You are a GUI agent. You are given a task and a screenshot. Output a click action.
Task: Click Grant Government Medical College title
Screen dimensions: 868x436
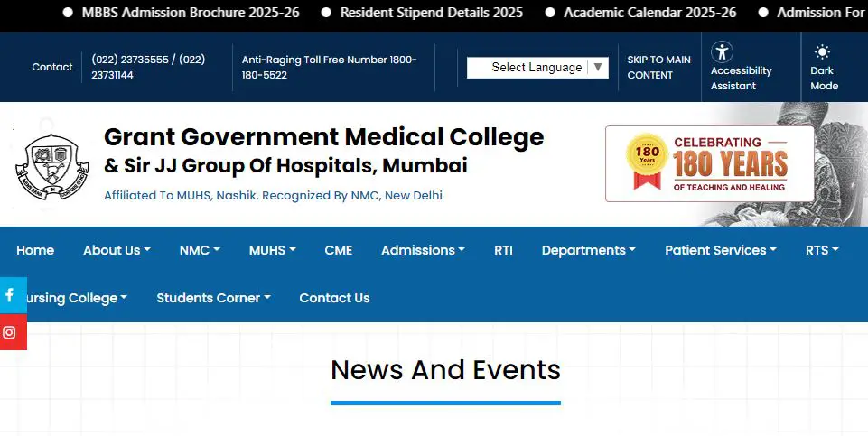click(x=324, y=137)
